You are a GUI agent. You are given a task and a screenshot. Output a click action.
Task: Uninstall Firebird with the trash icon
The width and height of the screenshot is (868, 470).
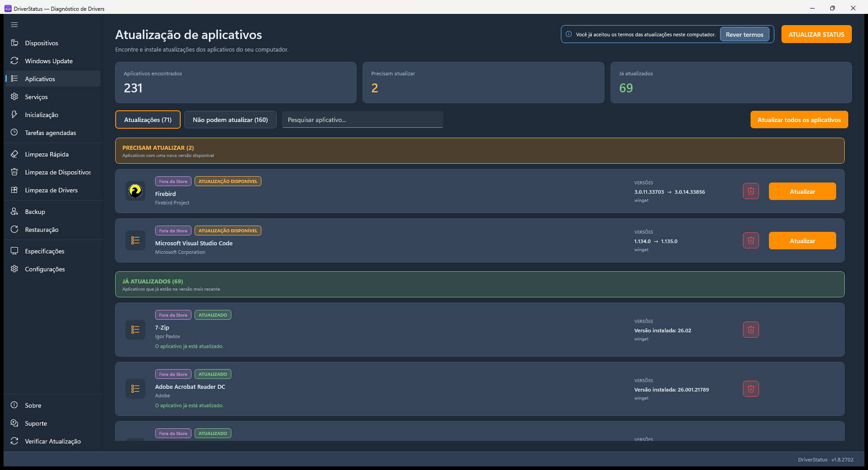pos(751,191)
